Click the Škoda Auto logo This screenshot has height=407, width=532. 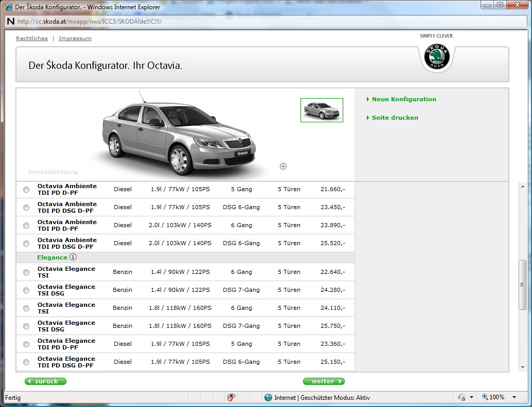(x=437, y=57)
